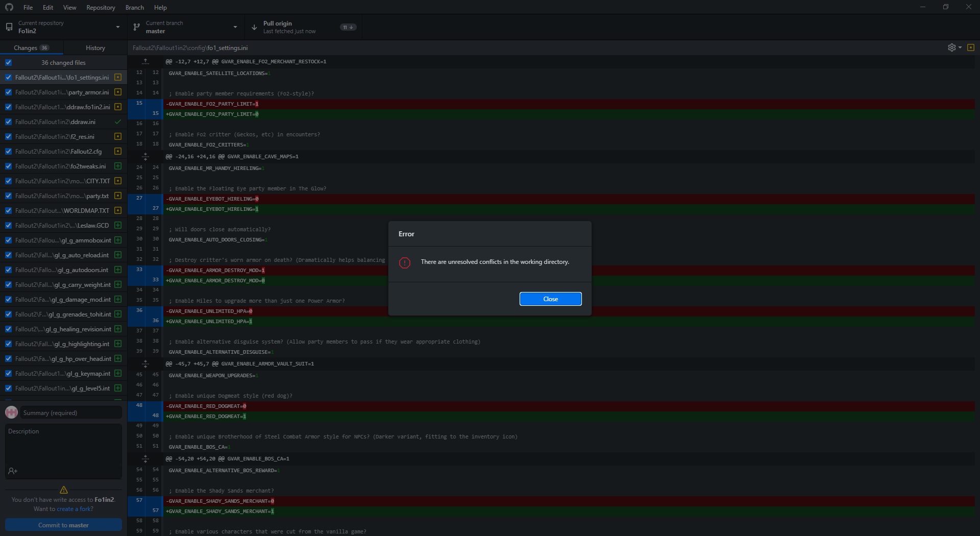Click modified status icon for party_armor.ini
The width and height of the screenshot is (980, 536).
coord(118,92)
